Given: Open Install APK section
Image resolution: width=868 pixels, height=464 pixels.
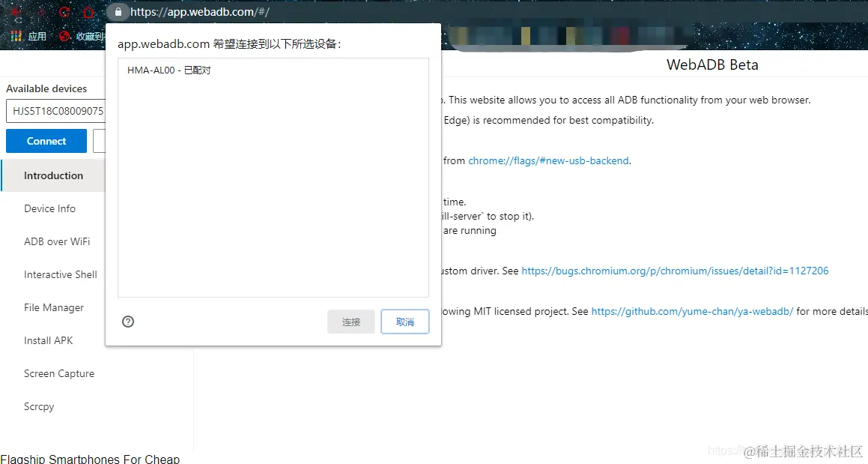Looking at the screenshot, I should point(48,340).
